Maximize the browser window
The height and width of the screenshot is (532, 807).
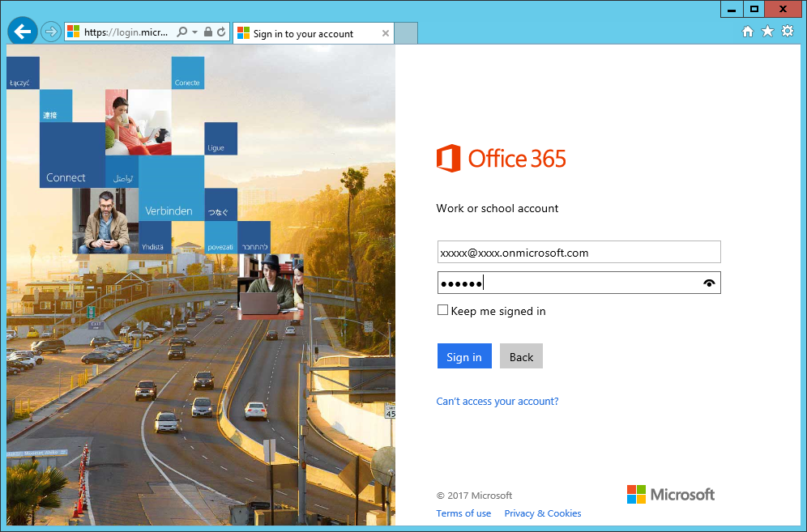coord(754,9)
